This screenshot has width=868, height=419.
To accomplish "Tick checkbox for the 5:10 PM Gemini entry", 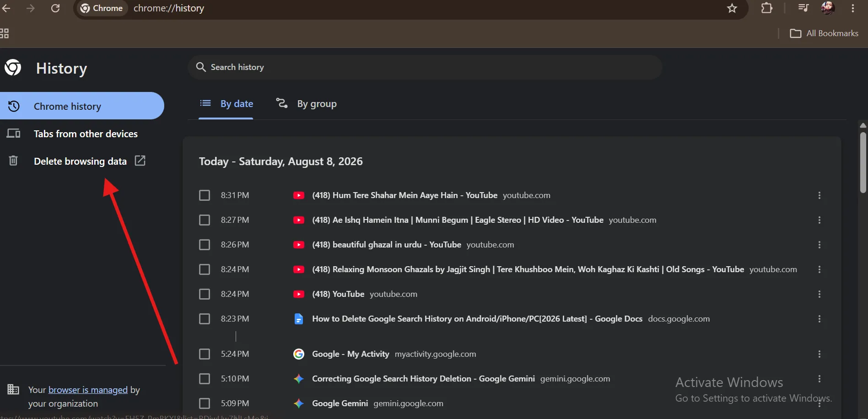I will click(205, 379).
